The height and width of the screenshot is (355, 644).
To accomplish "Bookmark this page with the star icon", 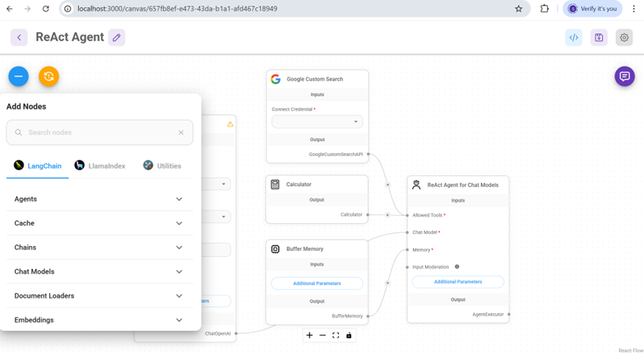I will pyautogui.click(x=518, y=9).
